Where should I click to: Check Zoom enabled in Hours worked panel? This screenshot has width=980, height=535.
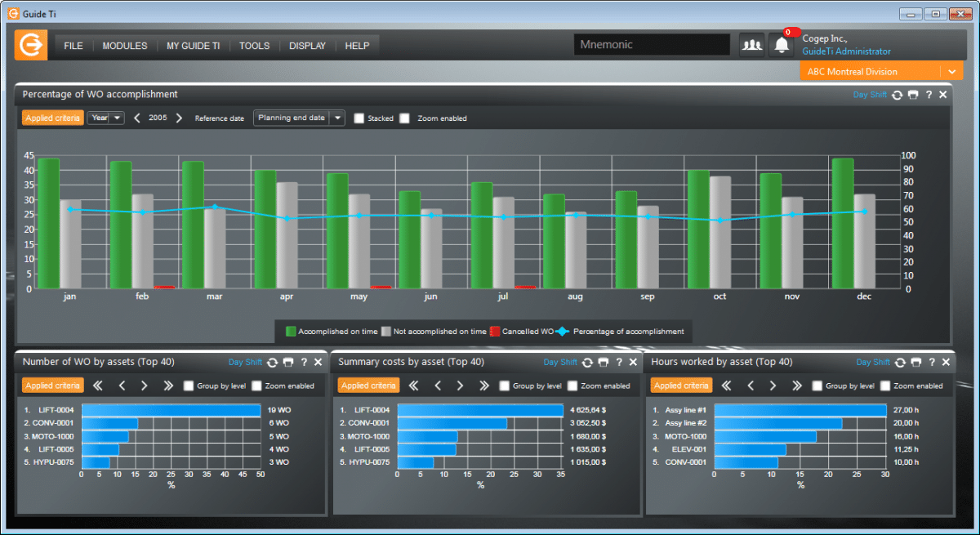[885, 386]
